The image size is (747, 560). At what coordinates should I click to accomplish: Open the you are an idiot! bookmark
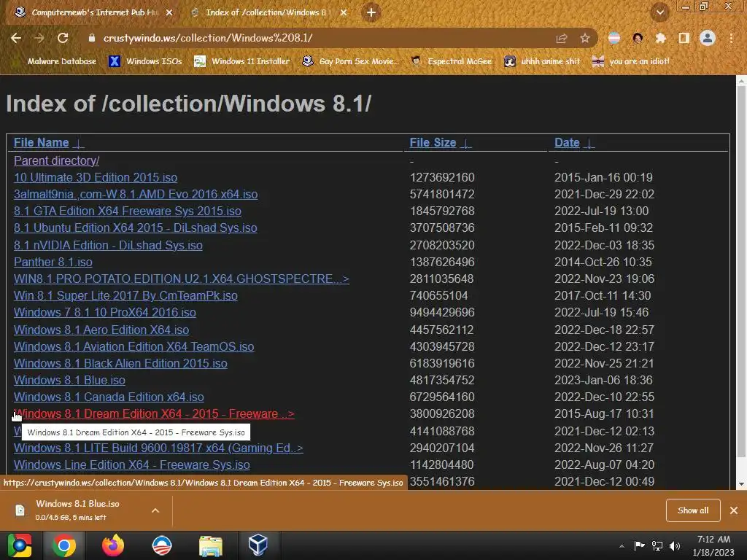point(631,61)
